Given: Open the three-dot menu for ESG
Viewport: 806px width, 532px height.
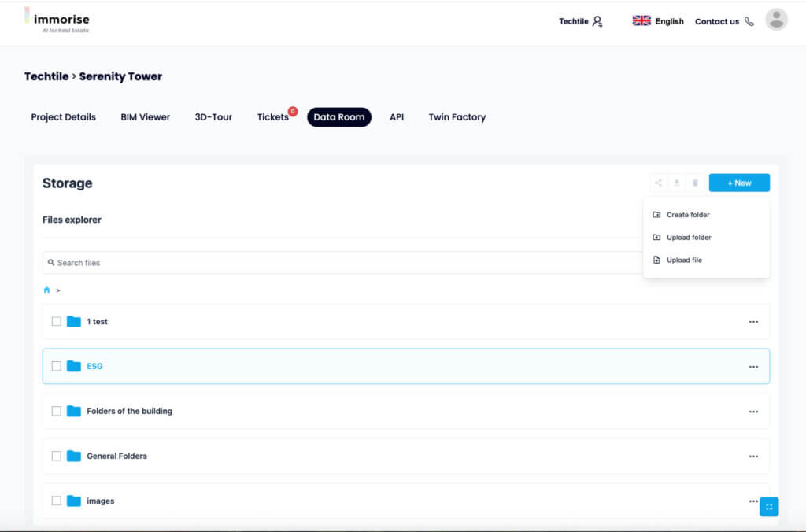Looking at the screenshot, I should (753, 367).
